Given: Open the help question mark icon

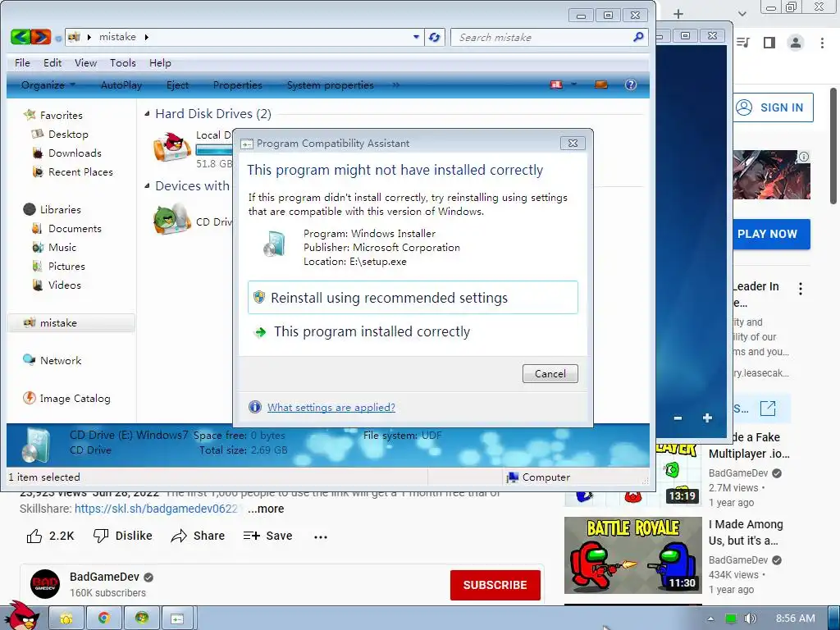Looking at the screenshot, I should point(631,84).
